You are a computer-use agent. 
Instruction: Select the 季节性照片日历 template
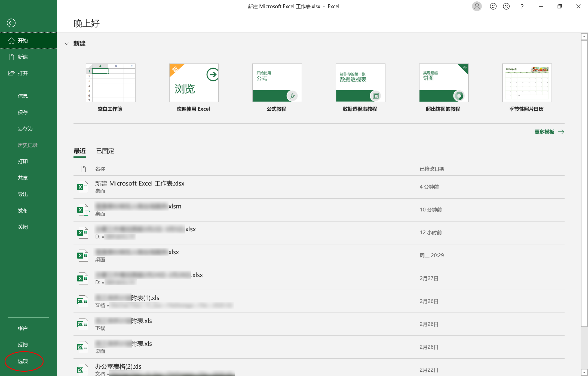click(x=527, y=83)
